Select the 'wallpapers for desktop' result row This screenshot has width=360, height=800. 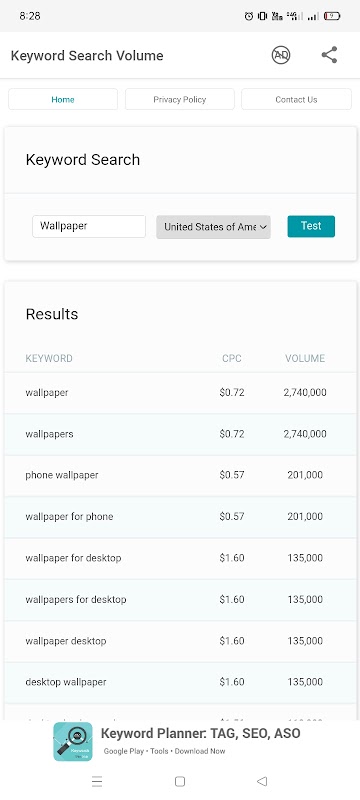(x=181, y=600)
